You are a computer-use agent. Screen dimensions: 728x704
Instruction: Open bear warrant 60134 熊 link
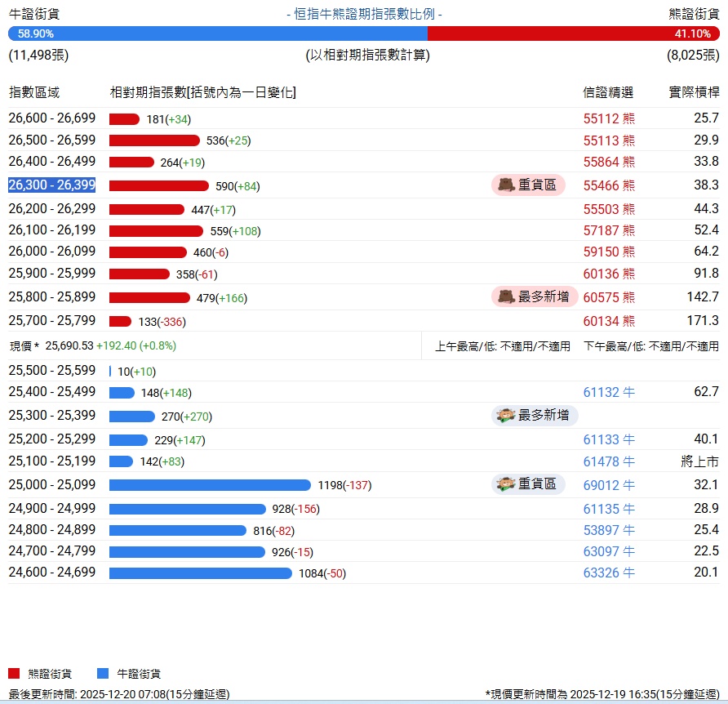coord(609,321)
